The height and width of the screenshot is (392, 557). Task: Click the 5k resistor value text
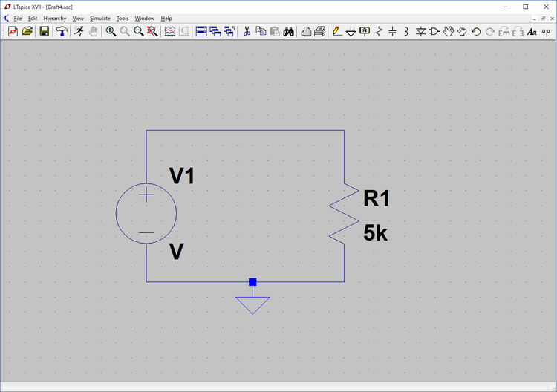375,234
